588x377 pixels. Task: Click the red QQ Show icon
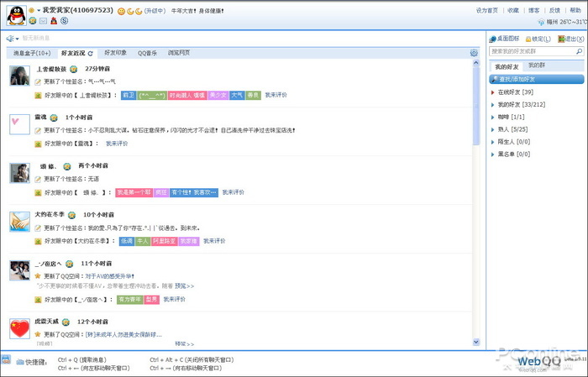pos(54,21)
